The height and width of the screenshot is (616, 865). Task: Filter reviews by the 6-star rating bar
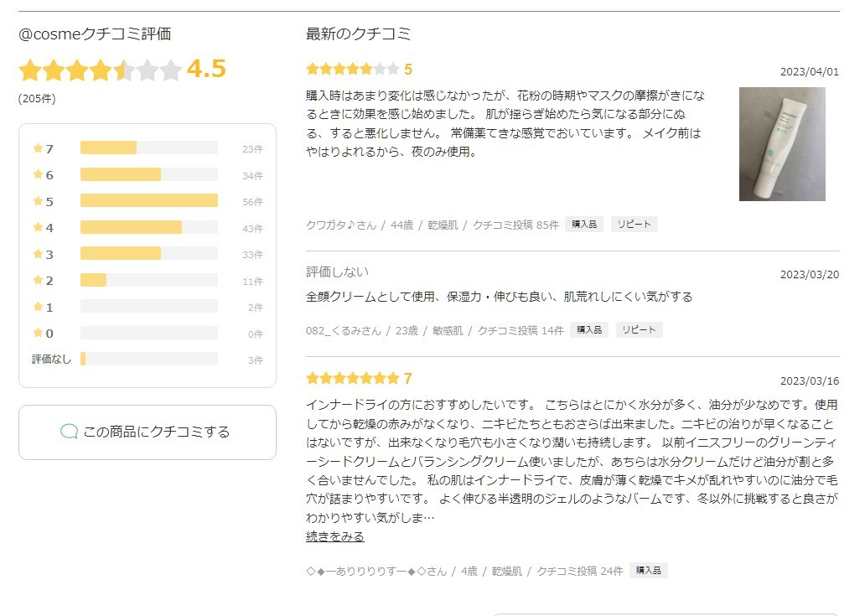[148, 174]
